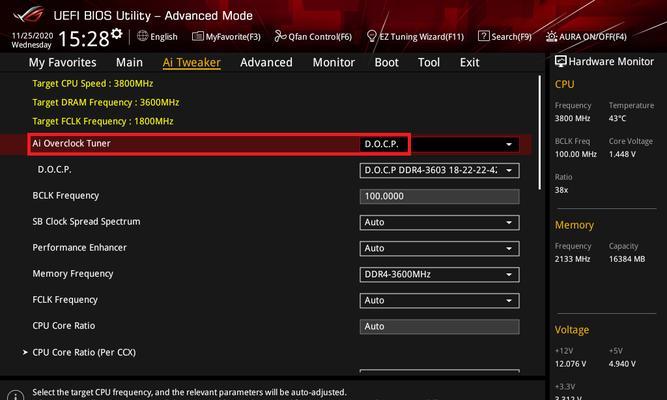Click +5V value 4.940 V
Viewport: 667px width, 400px height.
(x=622, y=364)
